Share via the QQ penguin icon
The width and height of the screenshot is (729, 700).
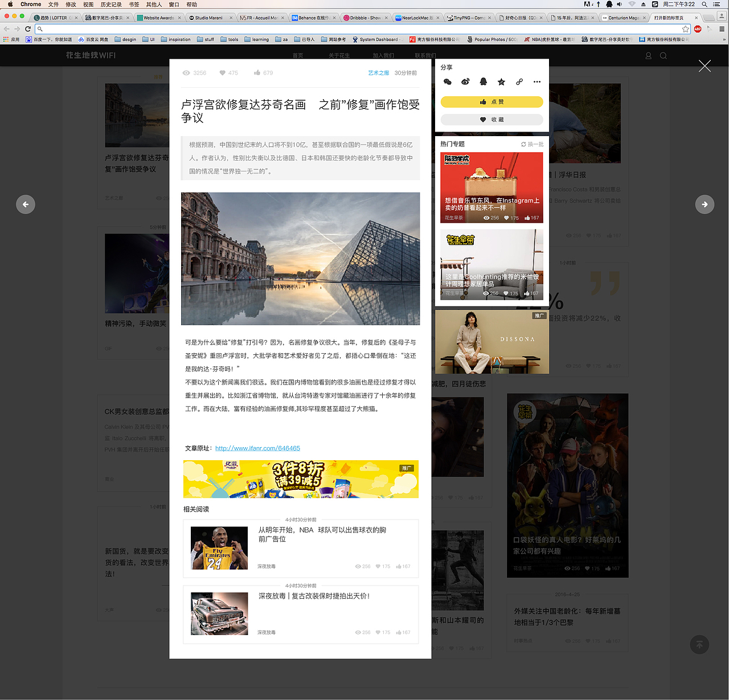click(484, 81)
